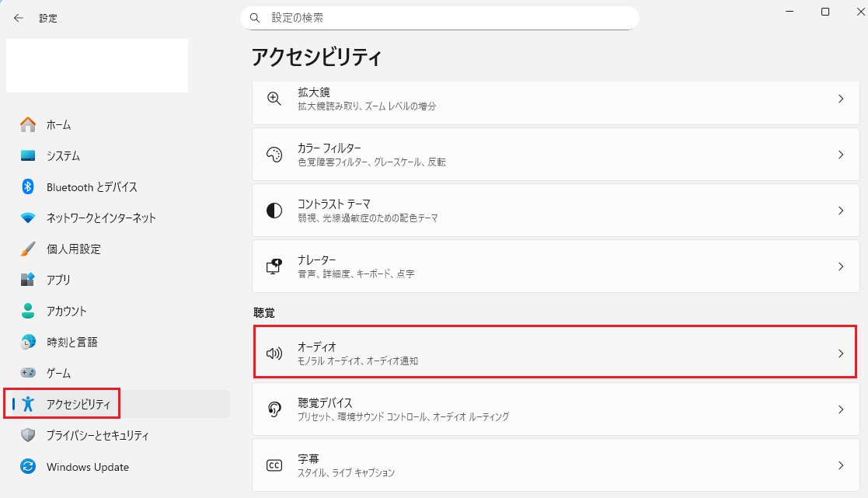Go back using the back arrow

coord(18,17)
